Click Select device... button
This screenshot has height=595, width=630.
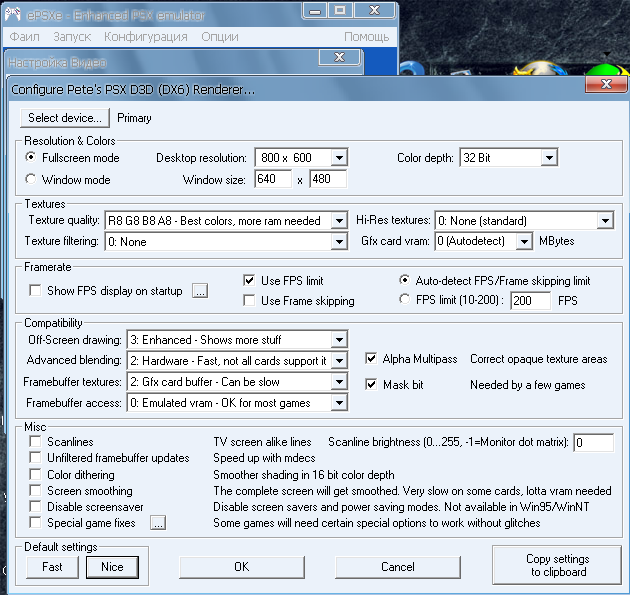click(x=65, y=118)
